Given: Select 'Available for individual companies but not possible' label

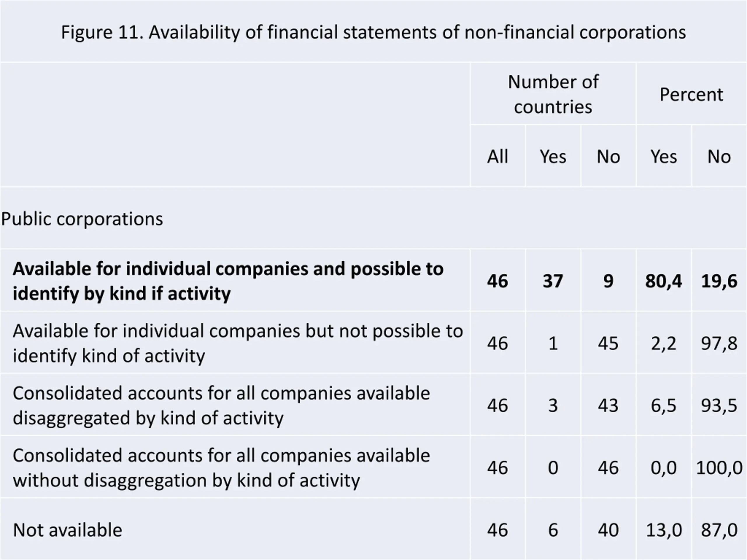Looking at the screenshot, I should 238,343.
